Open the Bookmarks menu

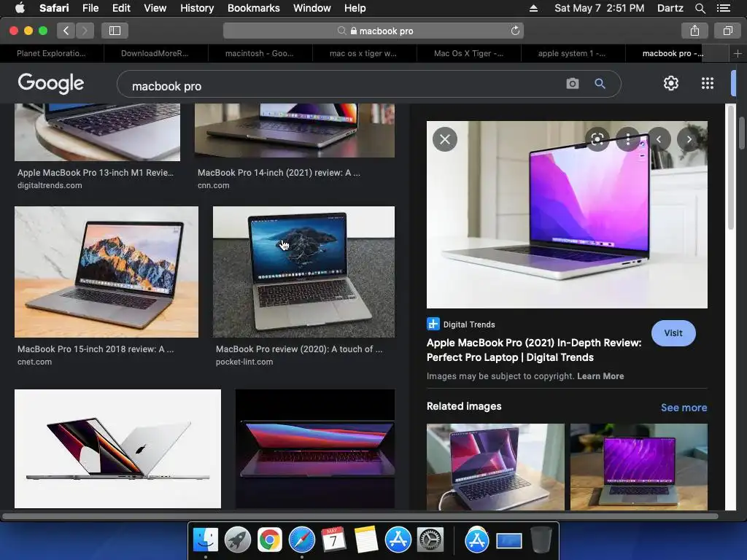tap(253, 8)
